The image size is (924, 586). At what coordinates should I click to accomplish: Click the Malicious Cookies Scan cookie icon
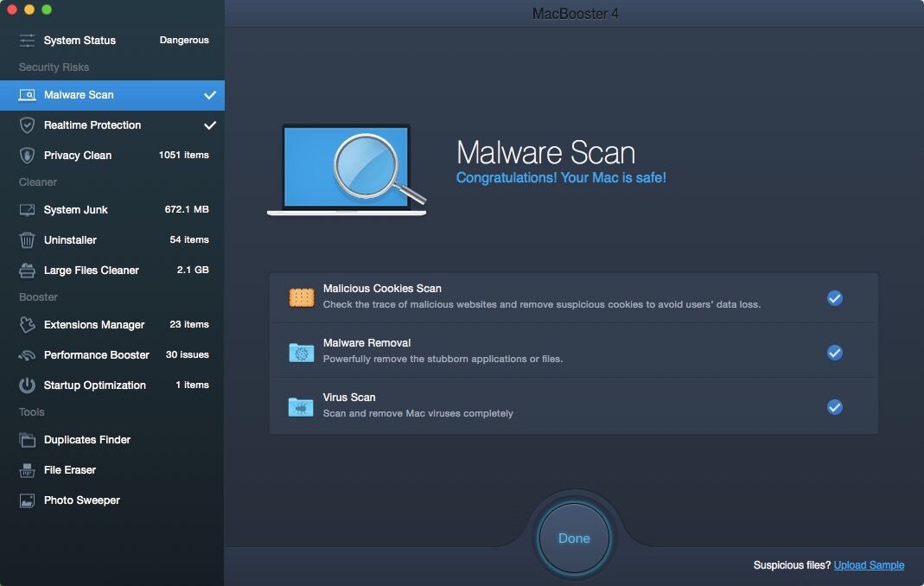[x=301, y=297]
